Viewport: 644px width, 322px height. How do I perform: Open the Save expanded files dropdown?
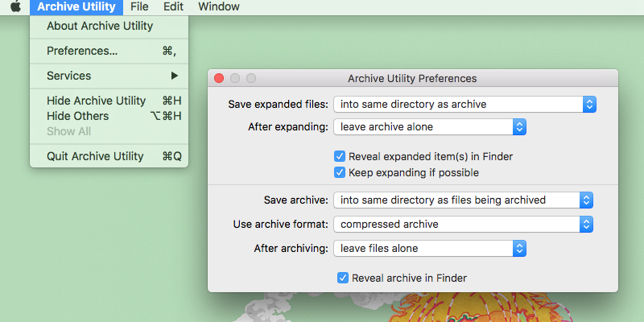(464, 104)
